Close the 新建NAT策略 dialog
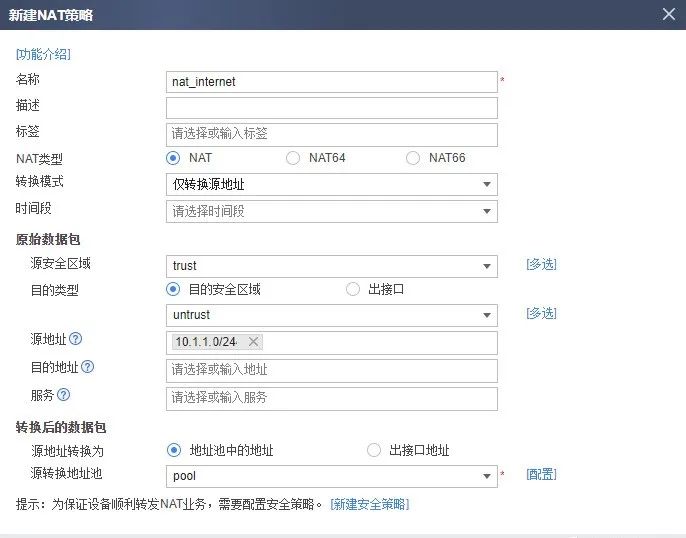 coord(668,14)
